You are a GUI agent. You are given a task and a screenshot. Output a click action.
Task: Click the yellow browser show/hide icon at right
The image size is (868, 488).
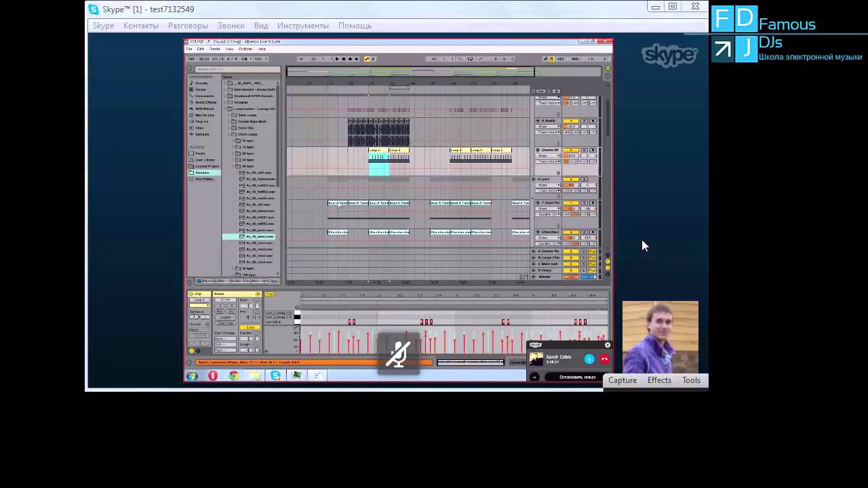(608, 68)
